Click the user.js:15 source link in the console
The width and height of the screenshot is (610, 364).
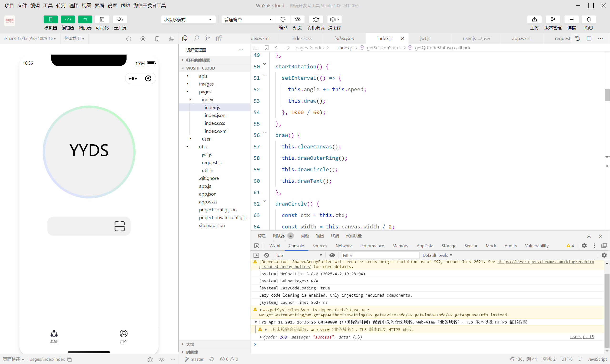click(582, 337)
